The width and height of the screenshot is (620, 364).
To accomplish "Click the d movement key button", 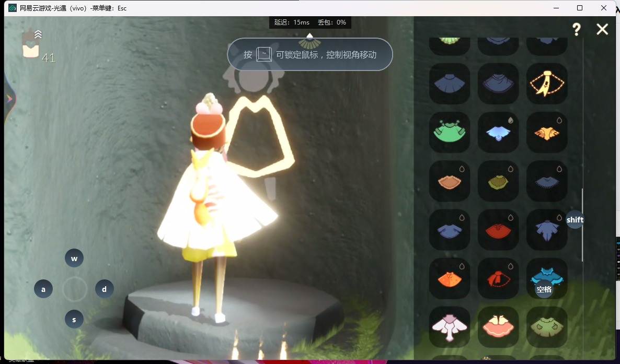I will 105,289.
